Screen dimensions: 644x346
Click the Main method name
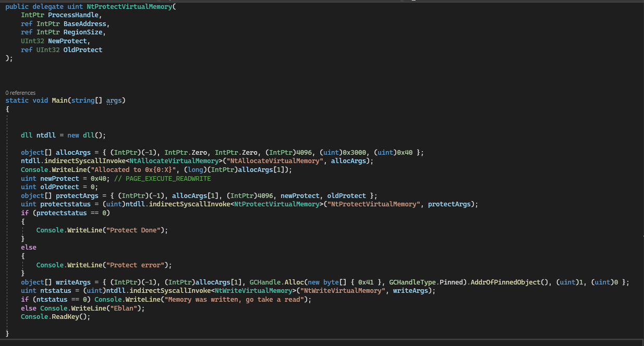click(58, 100)
